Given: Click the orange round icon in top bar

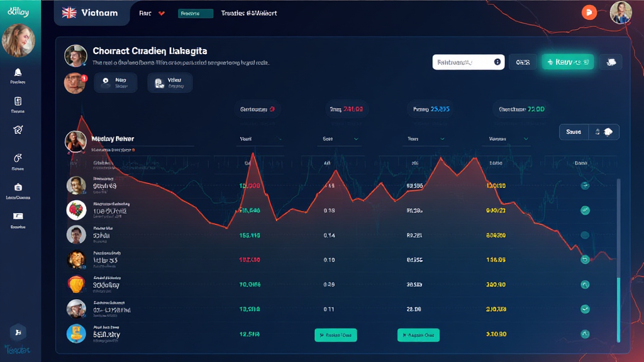Looking at the screenshot, I should tap(589, 12).
